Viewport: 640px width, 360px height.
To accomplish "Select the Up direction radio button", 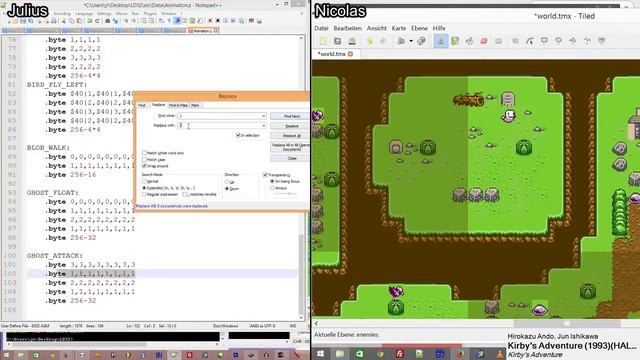I will pos(227,182).
